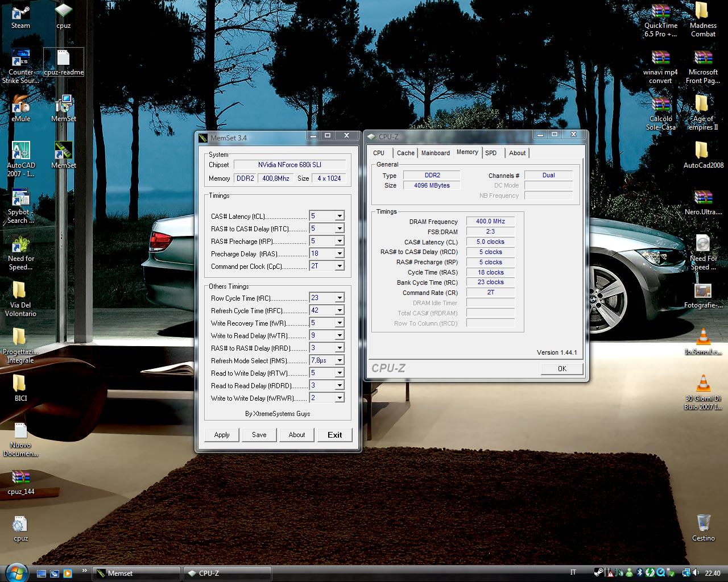Open the Mainboard tab in CPU-Z
The image size is (728, 582).
pos(436,153)
